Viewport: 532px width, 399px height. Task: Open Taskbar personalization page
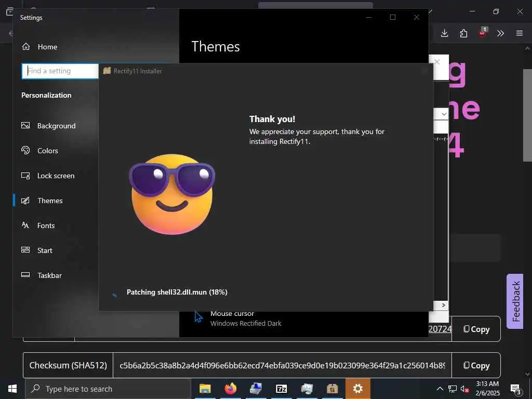coord(42,275)
